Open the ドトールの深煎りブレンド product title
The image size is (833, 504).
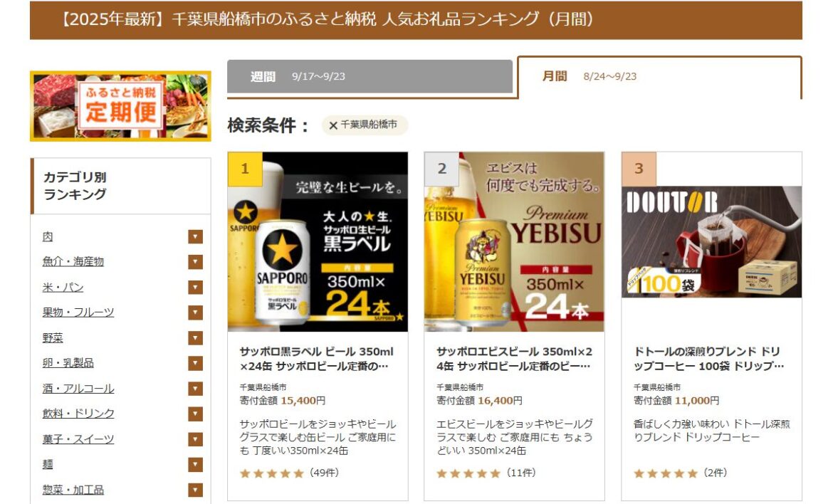[x=708, y=359]
